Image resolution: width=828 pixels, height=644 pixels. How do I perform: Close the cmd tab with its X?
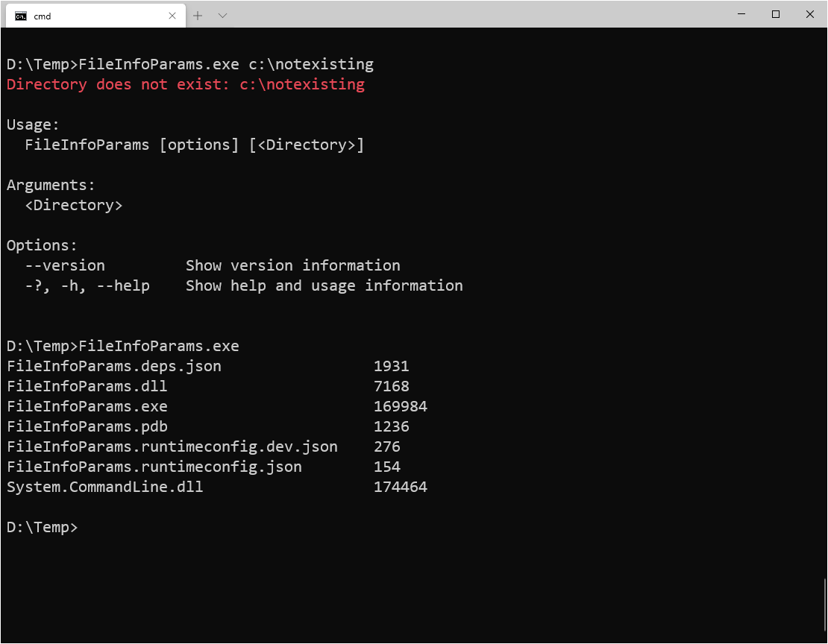(x=172, y=15)
